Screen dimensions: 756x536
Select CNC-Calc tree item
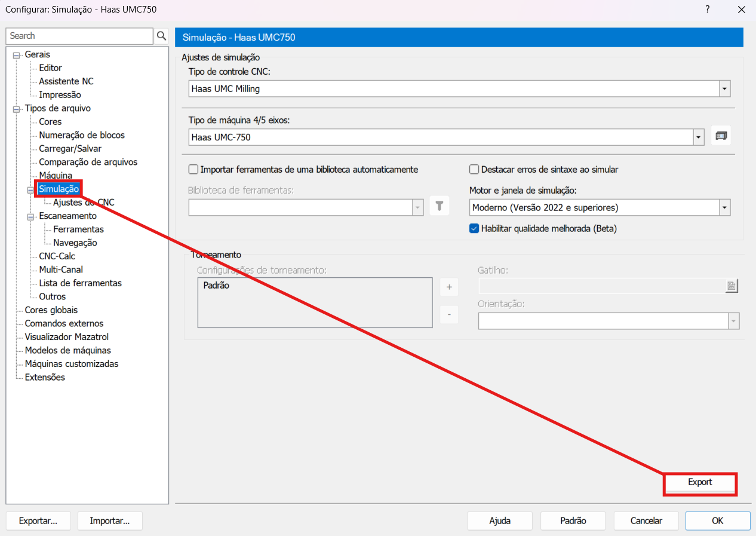[x=57, y=256]
